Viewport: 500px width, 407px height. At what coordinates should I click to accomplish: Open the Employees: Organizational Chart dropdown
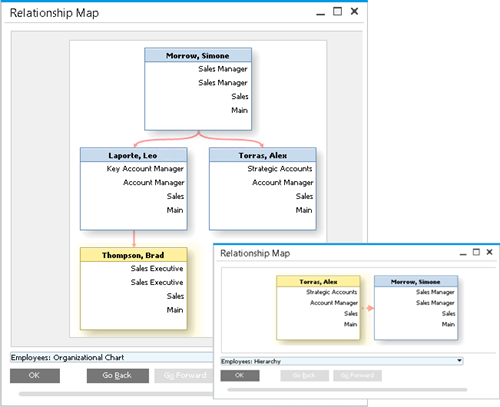[112, 357]
